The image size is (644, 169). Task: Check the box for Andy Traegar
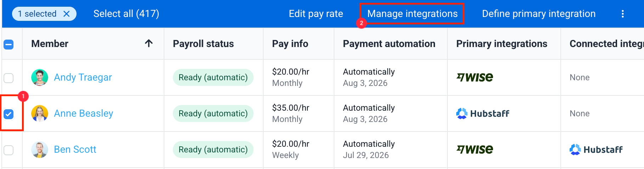coord(9,78)
